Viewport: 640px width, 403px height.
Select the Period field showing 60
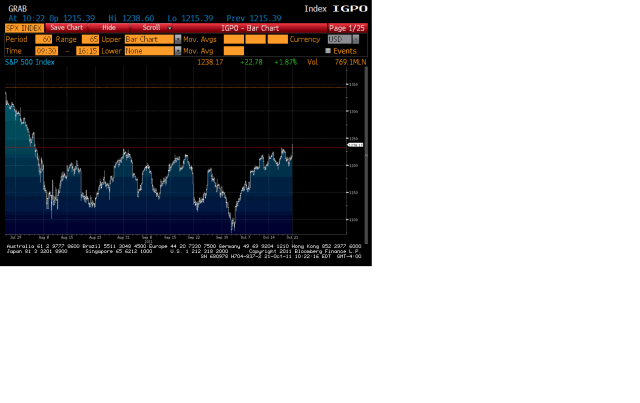[x=44, y=39]
